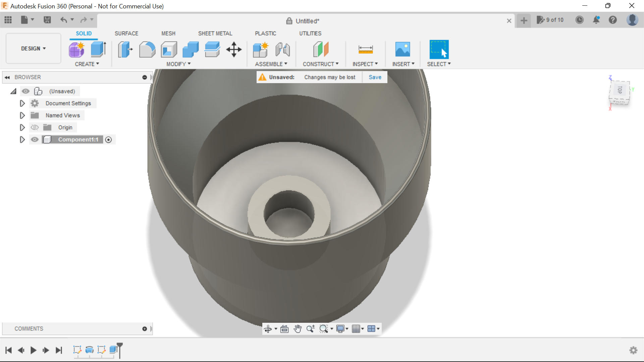Viewport: 644px width, 362px height.
Task: Select the Press Pull tool
Action: click(125, 49)
